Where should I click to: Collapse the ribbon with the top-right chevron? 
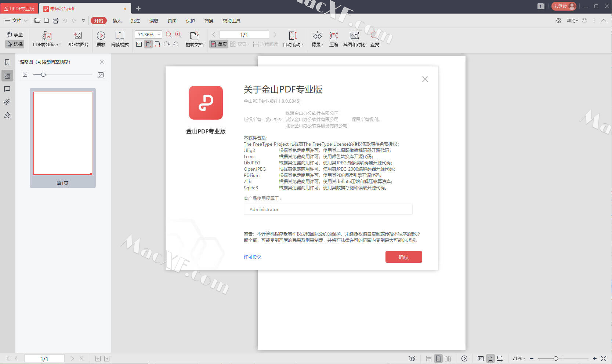pyautogui.click(x=604, y=21)
